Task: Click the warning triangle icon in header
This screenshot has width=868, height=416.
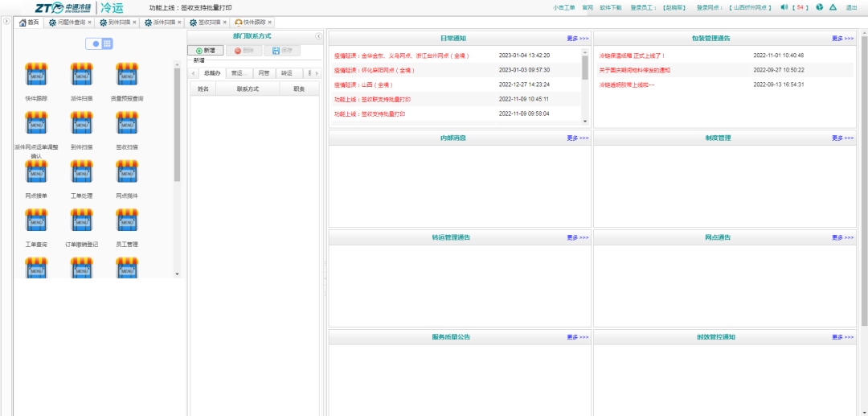Action: (x=833, y=7)
